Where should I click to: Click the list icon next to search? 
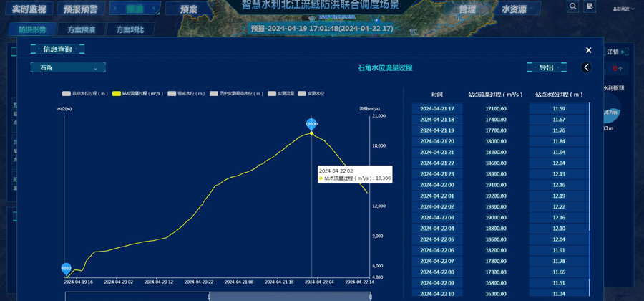click(x=590, y=6)
